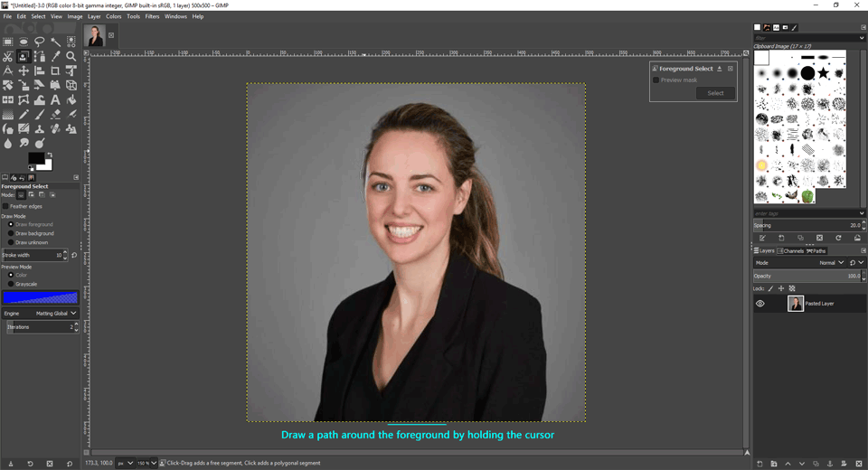Open the tool options panel menu
Viewport: 868px width, 470px height.
tap(76, 177)
